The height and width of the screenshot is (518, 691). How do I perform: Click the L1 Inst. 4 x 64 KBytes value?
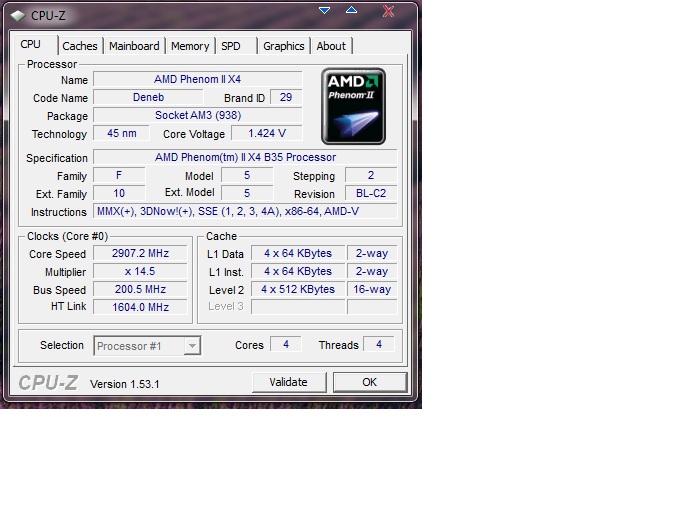[298, 272]
